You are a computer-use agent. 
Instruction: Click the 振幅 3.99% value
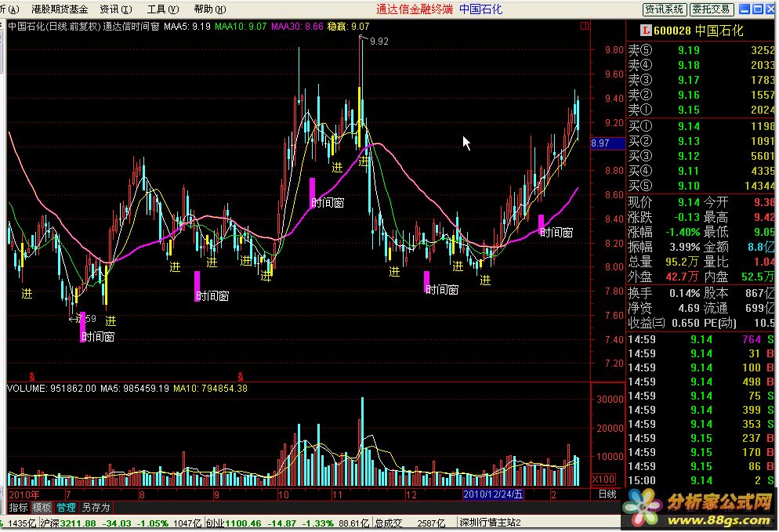coord(685,247)
